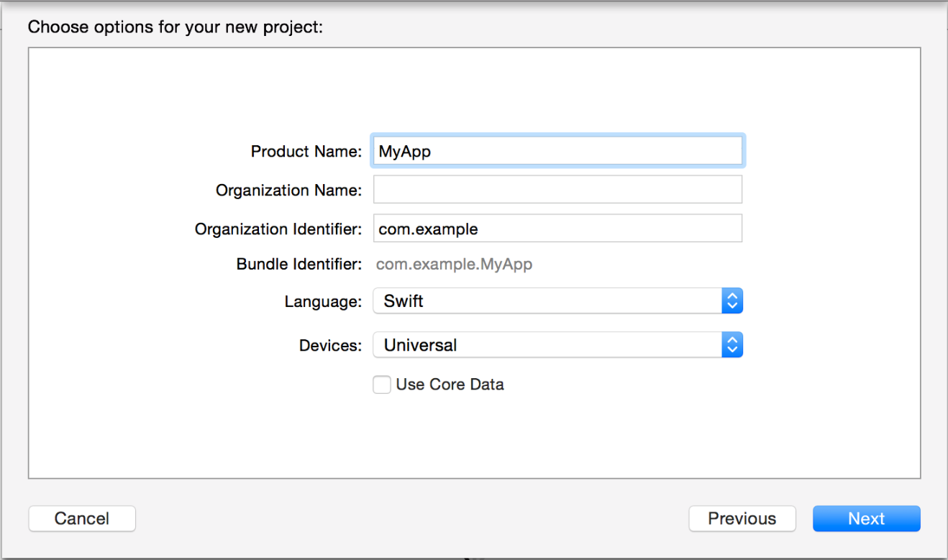Click the "Product Name:" label
The image size is (948, 560).
(306, 152)
